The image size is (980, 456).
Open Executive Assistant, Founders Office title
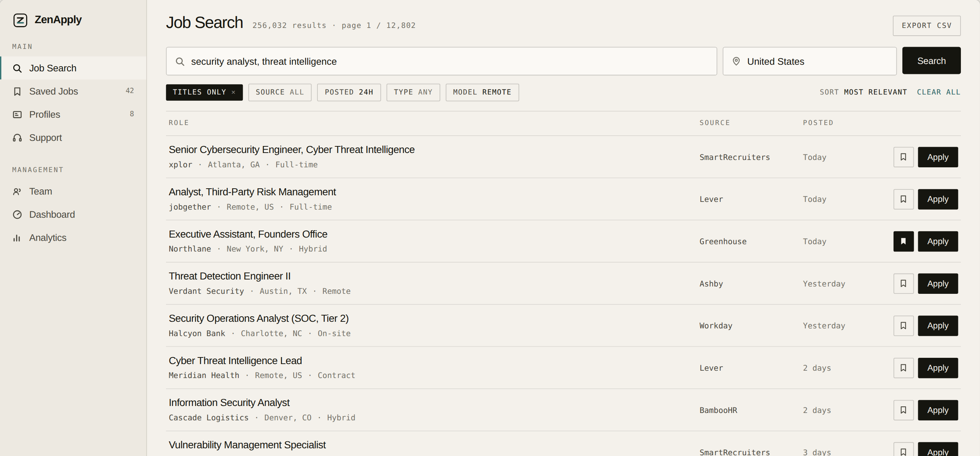(248, 234)
